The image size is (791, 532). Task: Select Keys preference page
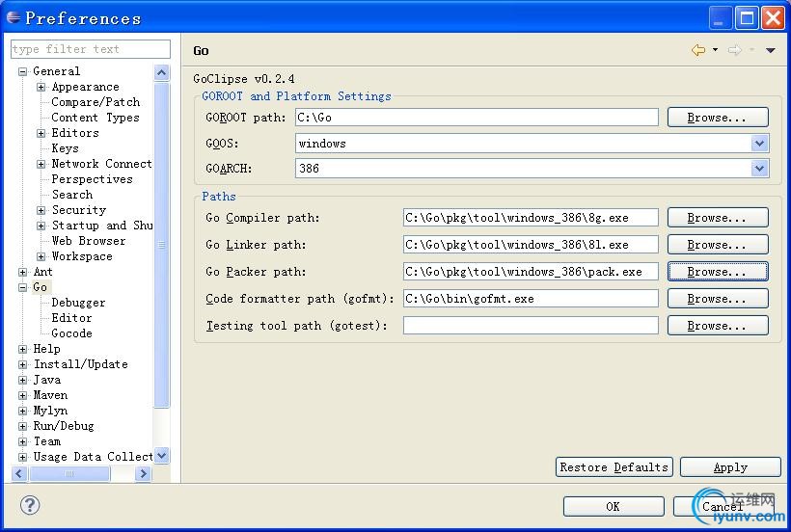65,148
